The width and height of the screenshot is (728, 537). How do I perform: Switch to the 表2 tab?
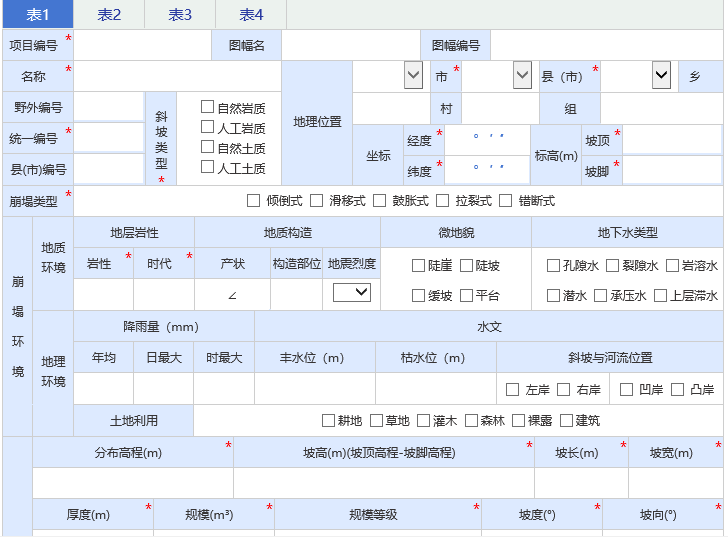pos(110,14)
